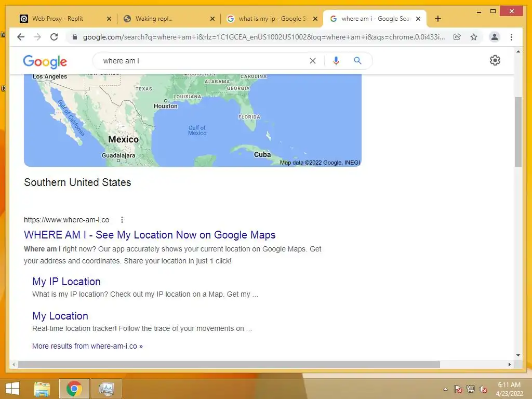Click the forward navigation arrow
The width and height of the screenshot is (532, 399).
tap(37, 37)
